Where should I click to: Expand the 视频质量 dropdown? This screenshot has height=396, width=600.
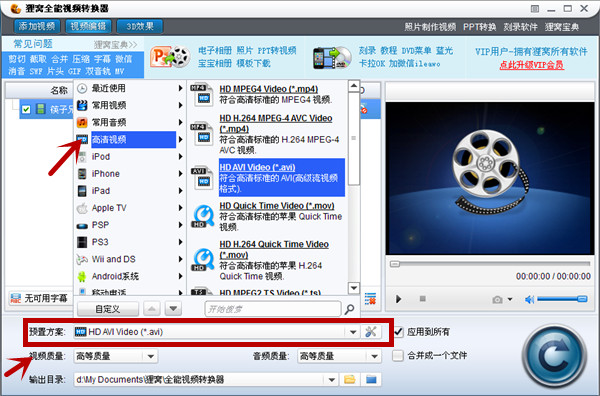(x=150, y=356)
